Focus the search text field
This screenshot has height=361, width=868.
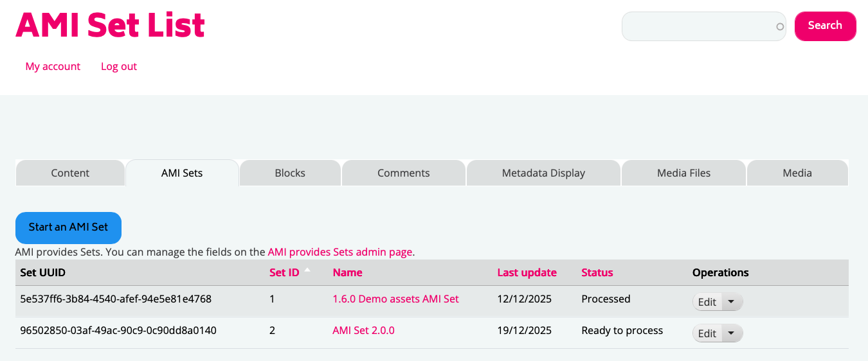click(698, 26)
